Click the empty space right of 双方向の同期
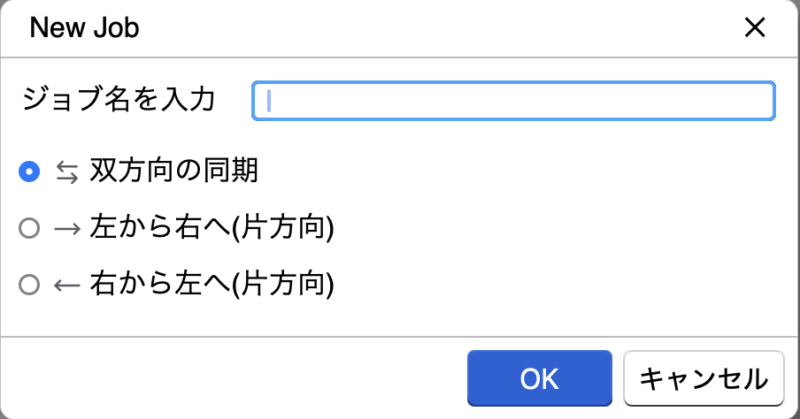The width and height of the screenshot is (800, 419). point(520,172)
